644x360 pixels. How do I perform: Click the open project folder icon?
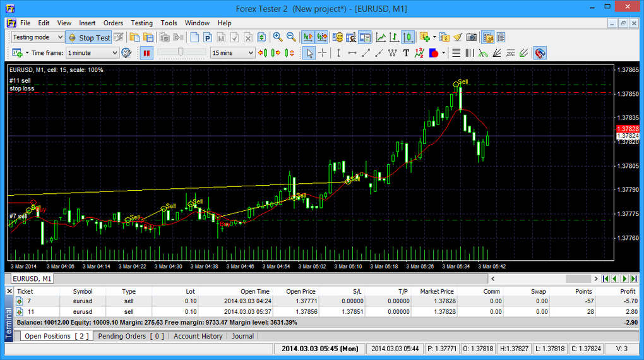pyautogui.click(x=134, y=37)
